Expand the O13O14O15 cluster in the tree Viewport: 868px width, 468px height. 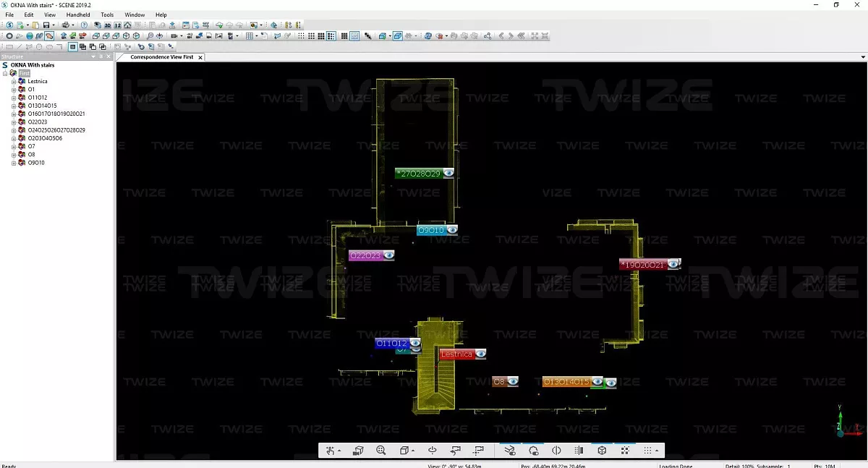[x=14, y=106]
